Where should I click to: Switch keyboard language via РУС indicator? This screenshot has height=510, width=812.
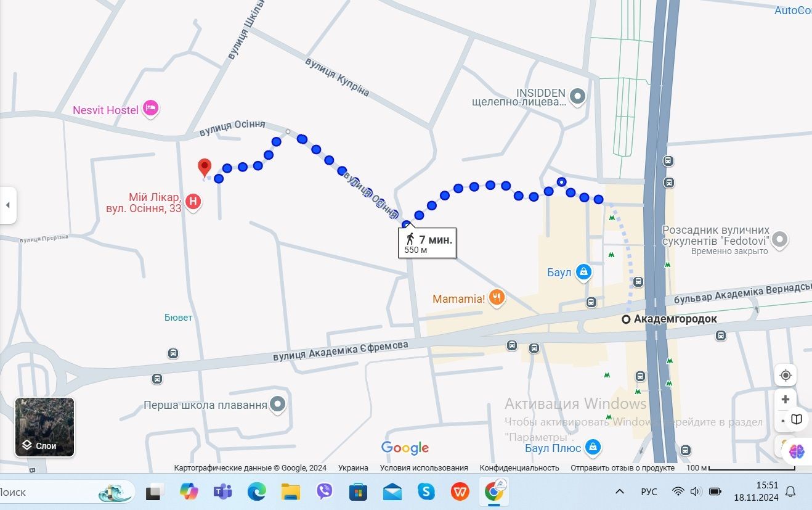(x=649, y=491)
